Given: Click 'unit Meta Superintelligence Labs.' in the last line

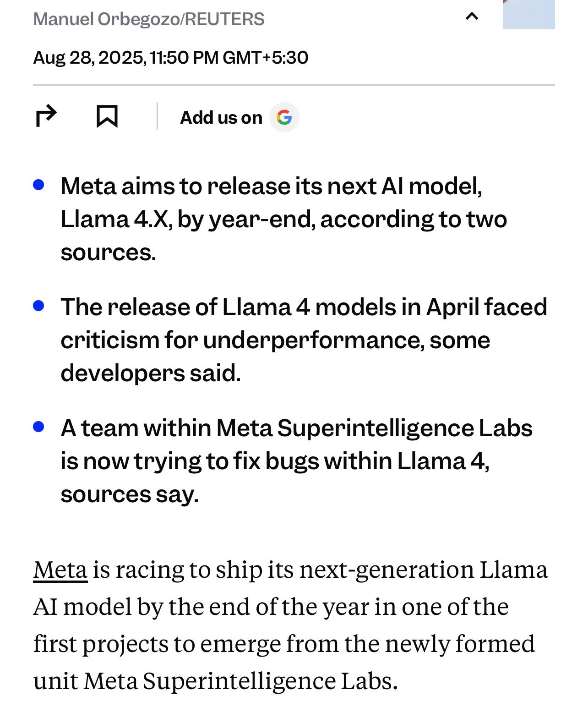Looking at the screenshot, I should click(215, 681).
